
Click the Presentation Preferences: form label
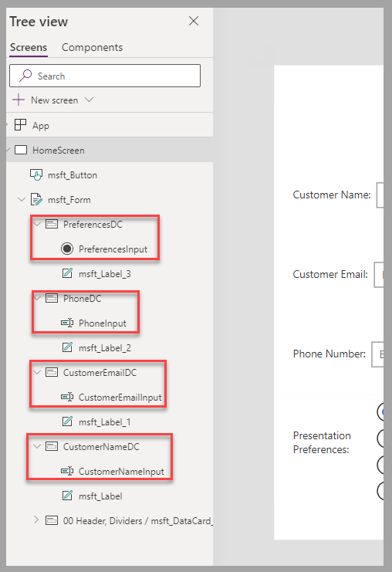coord(322,442)
